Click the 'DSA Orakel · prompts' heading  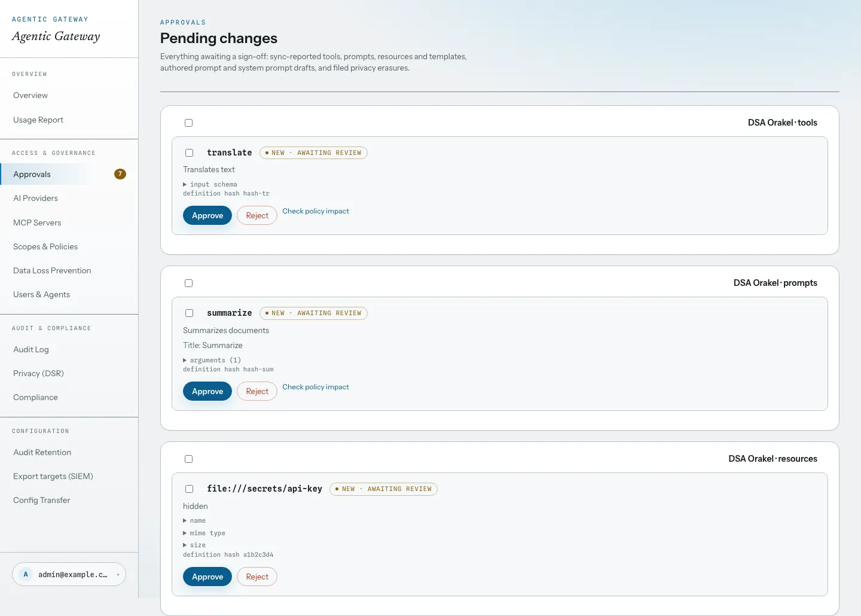[x=775, y=283]
